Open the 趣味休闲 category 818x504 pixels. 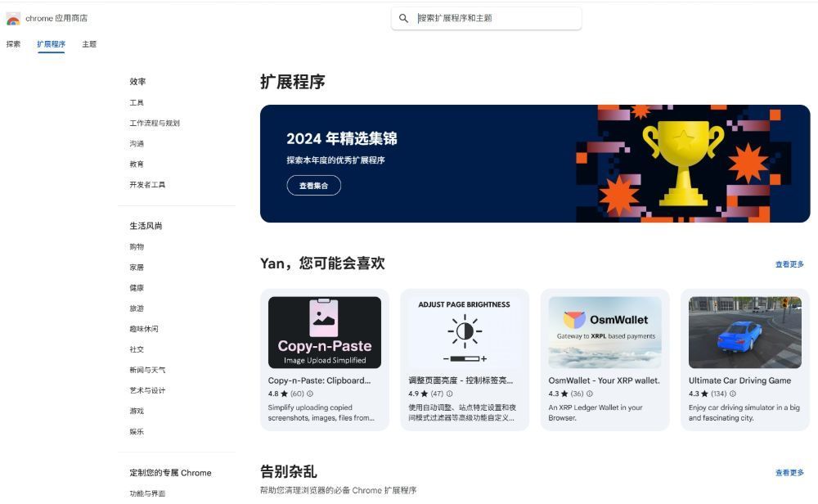144,329
